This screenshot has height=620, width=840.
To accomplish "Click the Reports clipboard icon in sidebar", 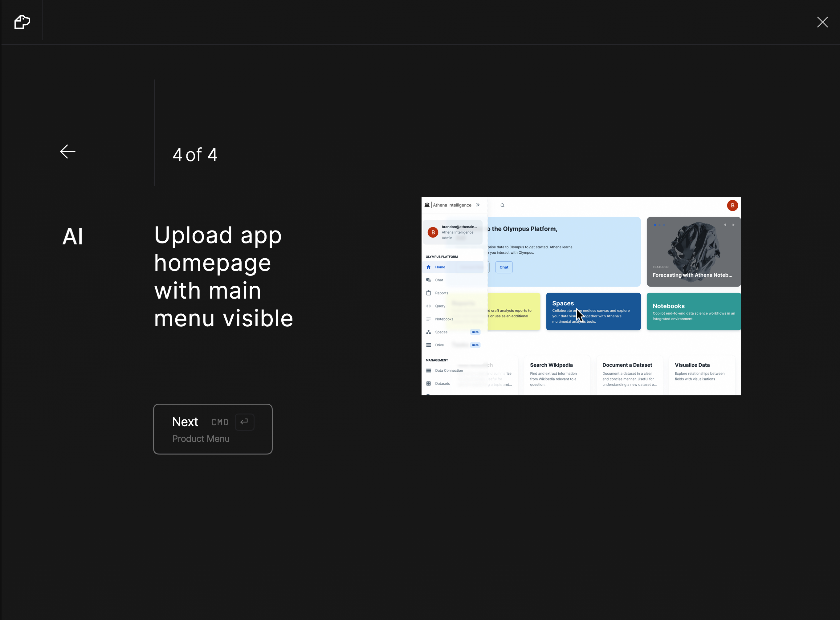I will click(x=428, y=293).
